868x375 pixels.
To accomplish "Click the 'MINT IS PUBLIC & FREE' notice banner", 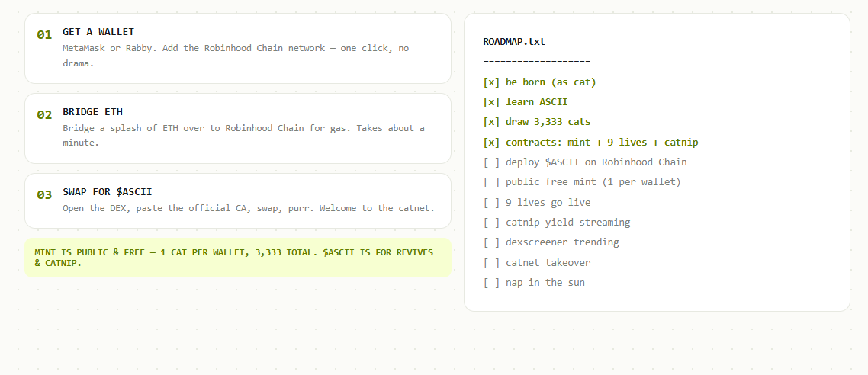I will (x=238, y=258).
